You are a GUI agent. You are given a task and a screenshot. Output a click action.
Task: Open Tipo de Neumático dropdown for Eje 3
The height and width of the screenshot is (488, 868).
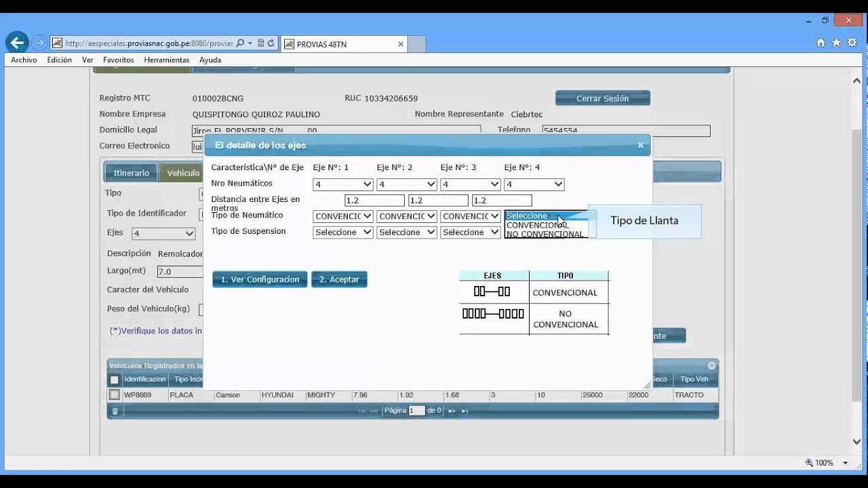471,216
